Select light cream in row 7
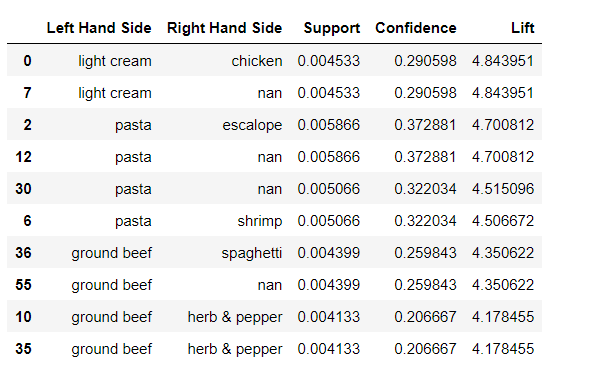This screenshot has width=614, height=370. click(x=115, y=93)
